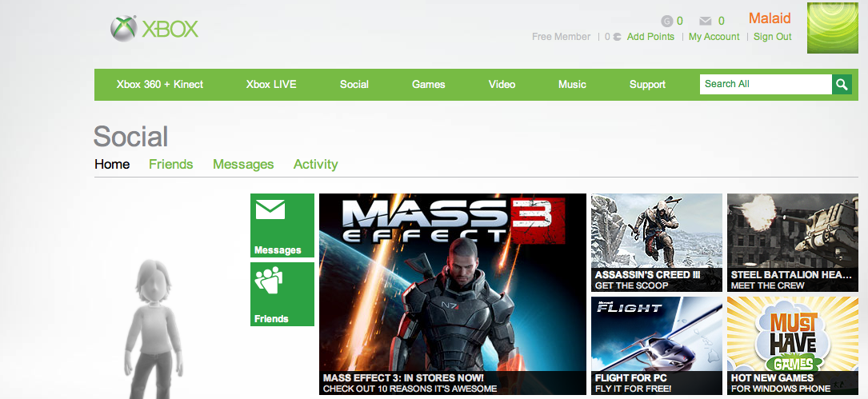Open the Mass Effect 3 promo banner
868x399 pixels.
452,294
